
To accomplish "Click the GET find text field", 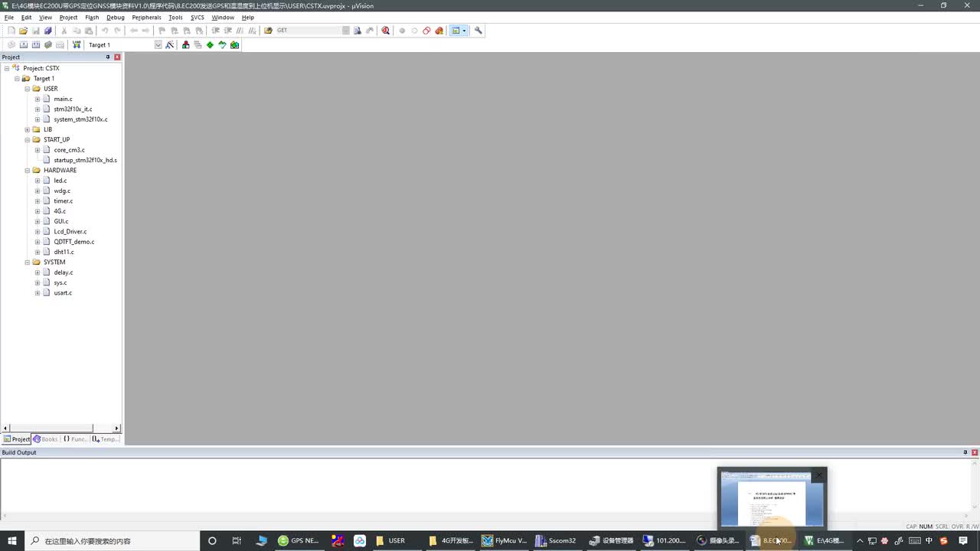I will [309, 31].
